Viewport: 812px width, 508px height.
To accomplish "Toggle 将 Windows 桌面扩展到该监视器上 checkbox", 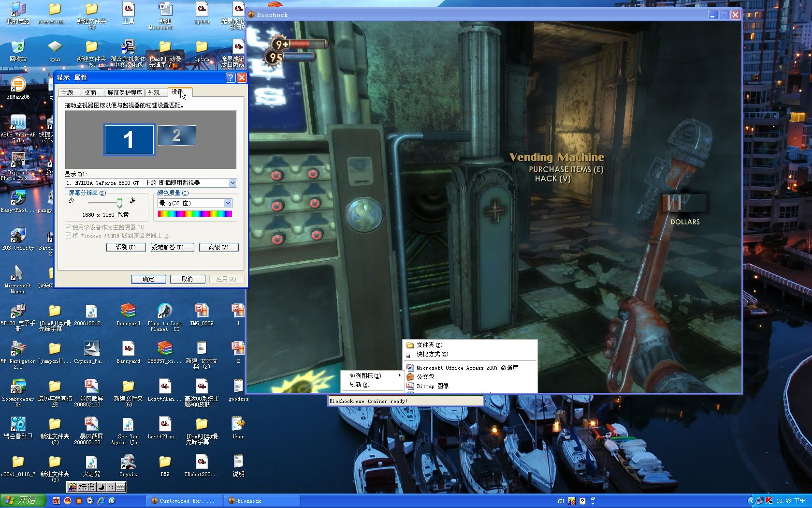I will (68, 236).
